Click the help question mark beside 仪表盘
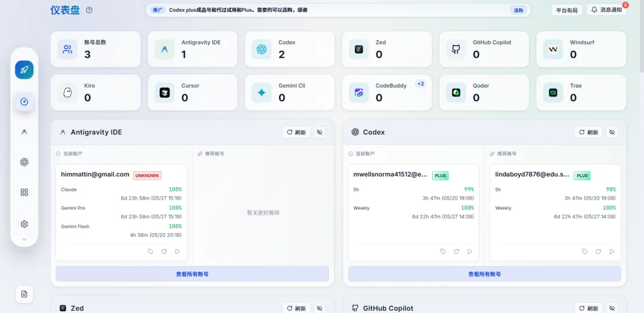The height and width of the screenshot is (313, 644). pyautogui.click(x=89, y=10)
